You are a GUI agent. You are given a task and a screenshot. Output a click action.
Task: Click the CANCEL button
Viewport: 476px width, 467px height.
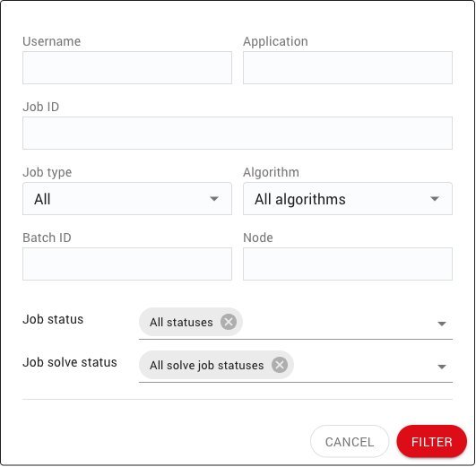coord(350,442)
